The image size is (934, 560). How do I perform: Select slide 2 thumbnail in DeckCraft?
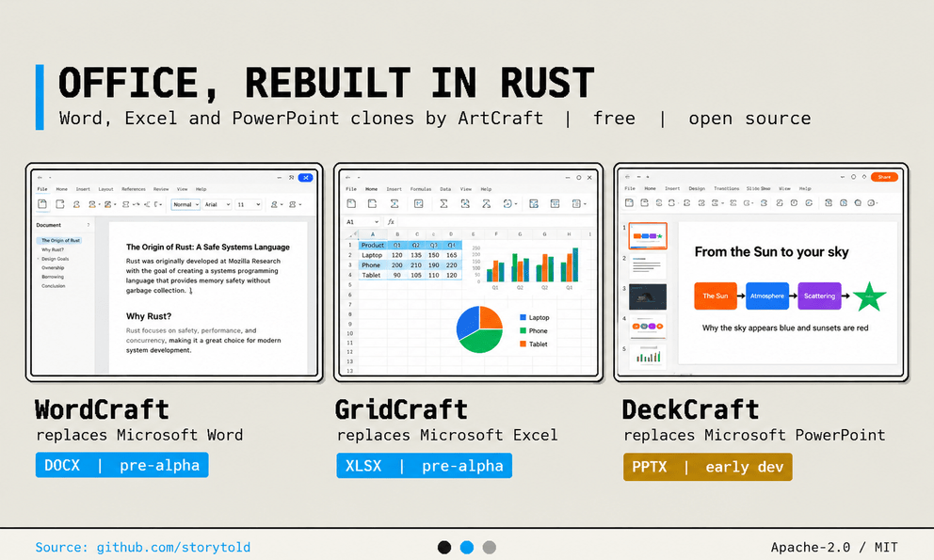[x=648, y=265]
